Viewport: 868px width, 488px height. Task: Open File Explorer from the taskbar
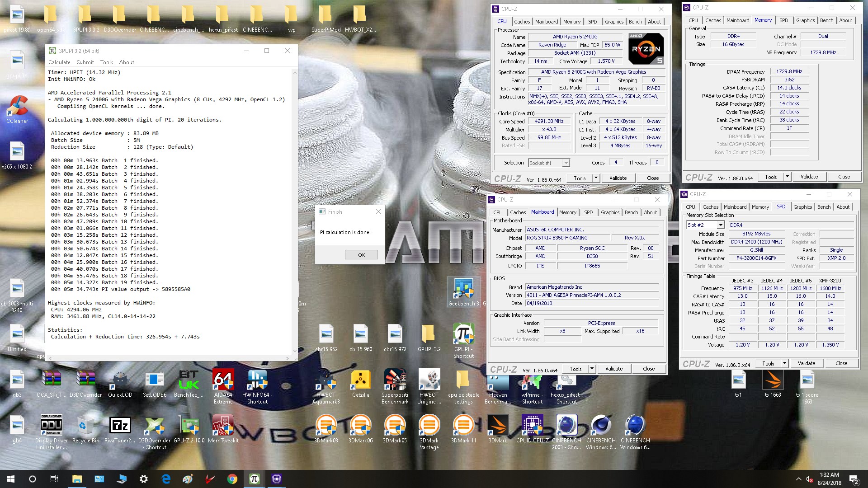click(77, 479)
